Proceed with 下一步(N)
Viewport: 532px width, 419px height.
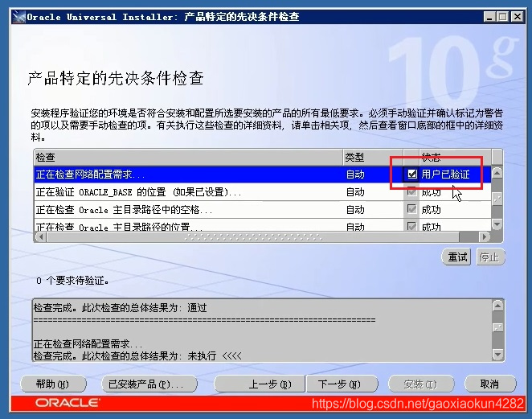pyautogui.click(x=342, y=384)
